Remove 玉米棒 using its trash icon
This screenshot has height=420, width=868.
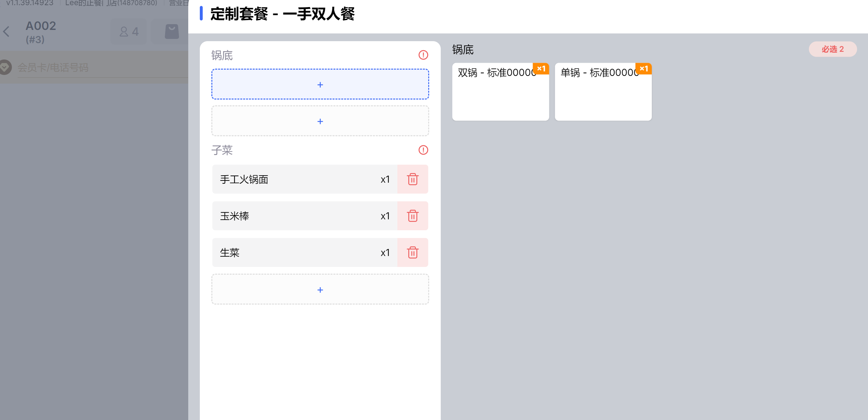(412, 216)
